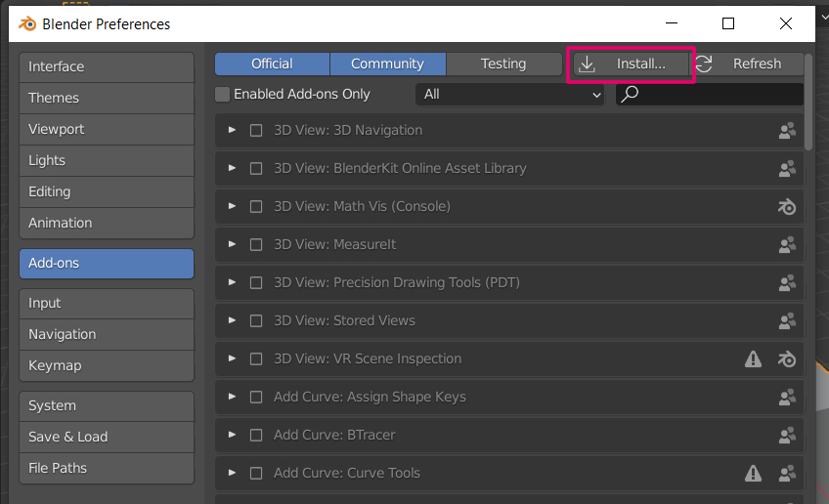Open the File Paths preferences section

tap(107, 469)
